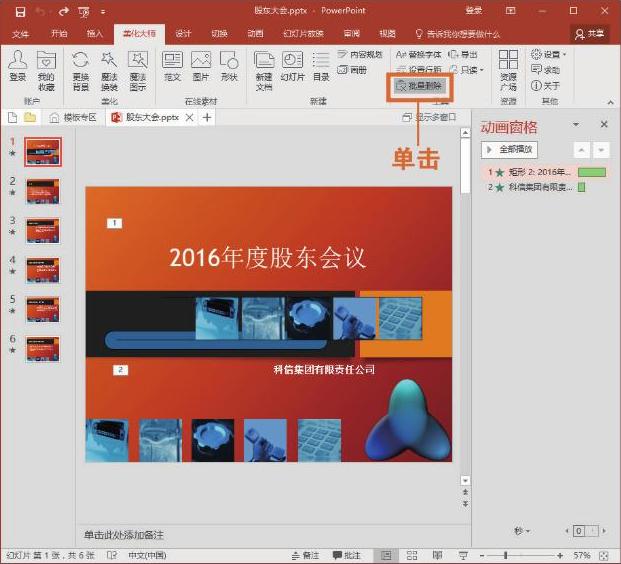Select slide 4 thumbnail
The image size is (621, 564).
tap(43, 270)
